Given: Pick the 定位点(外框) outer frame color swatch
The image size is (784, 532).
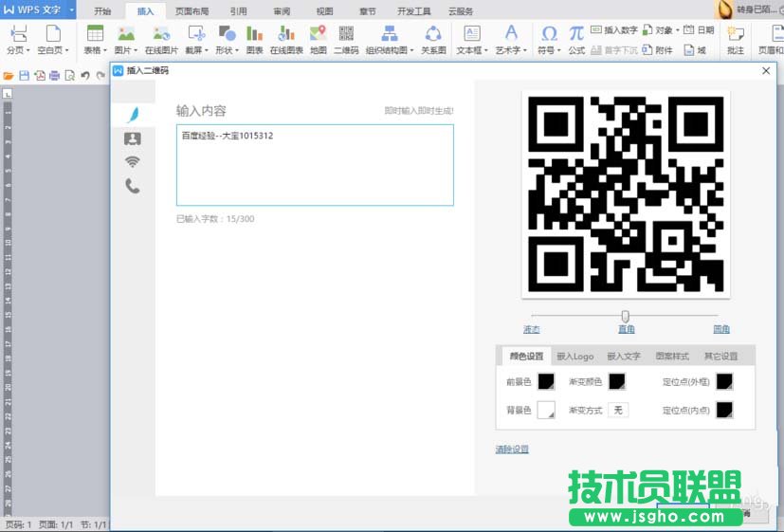Looking at the screenshot, I should (724, 381).
